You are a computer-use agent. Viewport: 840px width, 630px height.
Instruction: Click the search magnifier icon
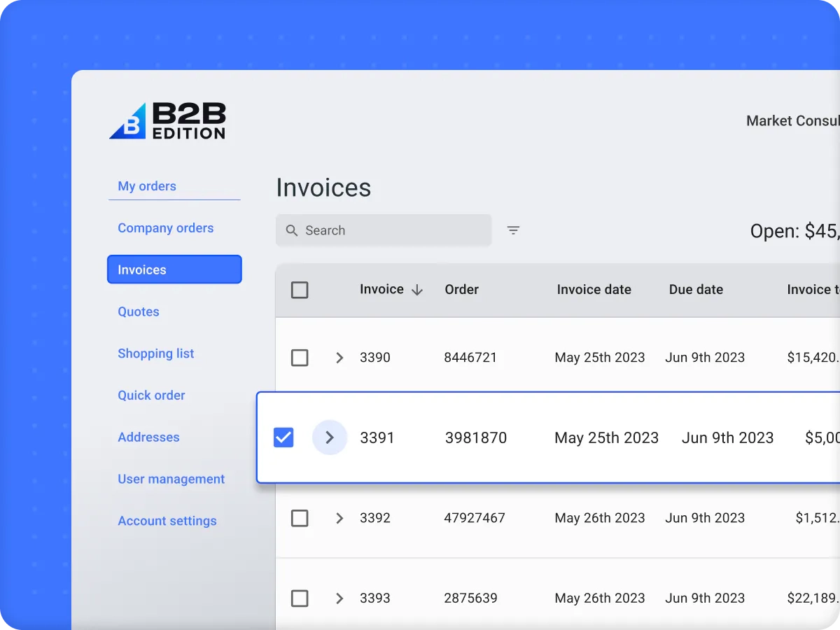coord(292,230)
